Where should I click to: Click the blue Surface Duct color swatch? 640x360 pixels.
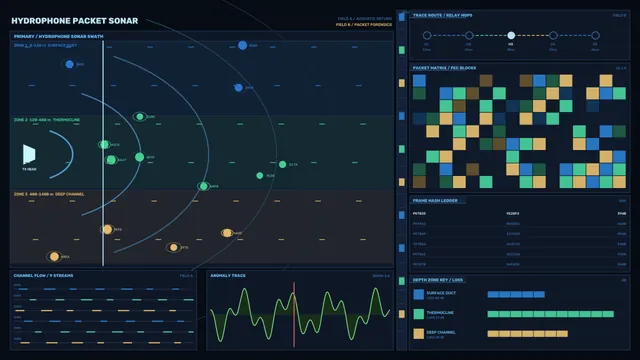(418, 294)
